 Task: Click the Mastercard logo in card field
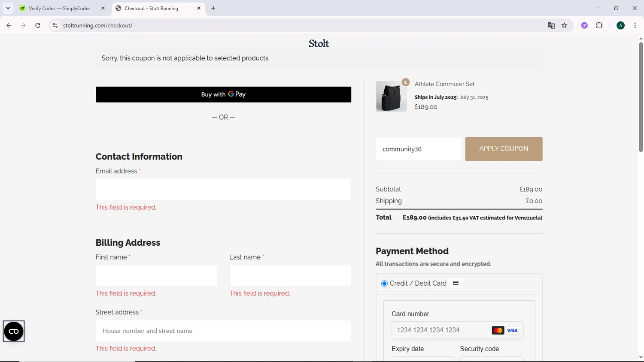(x=498, y=330)
